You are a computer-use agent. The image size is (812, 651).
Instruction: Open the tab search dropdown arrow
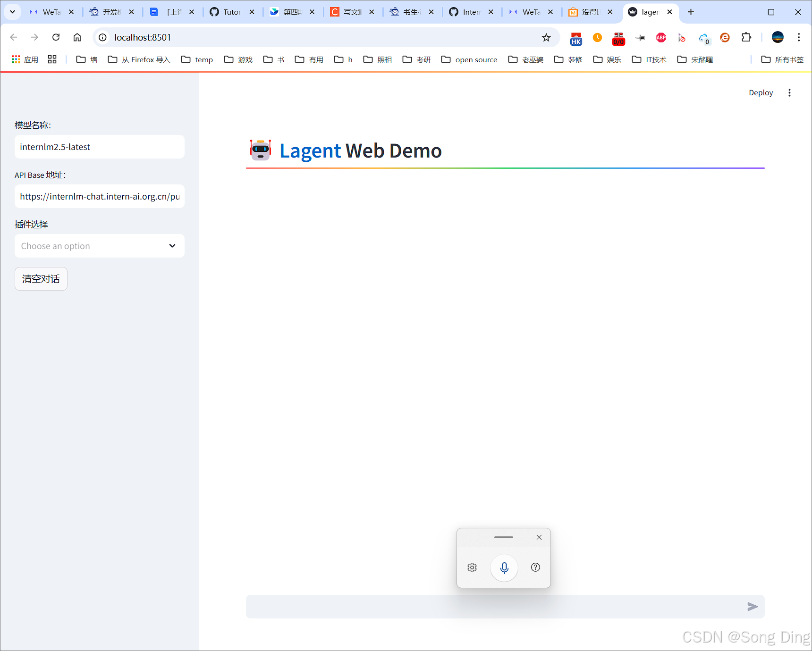12,12
